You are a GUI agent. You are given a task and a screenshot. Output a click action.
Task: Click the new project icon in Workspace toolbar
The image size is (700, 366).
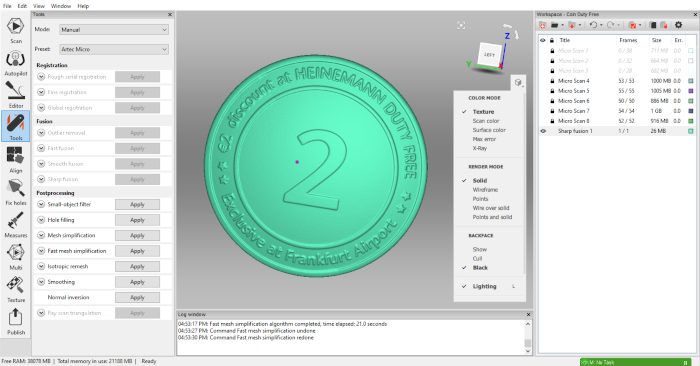pos(542,25)
